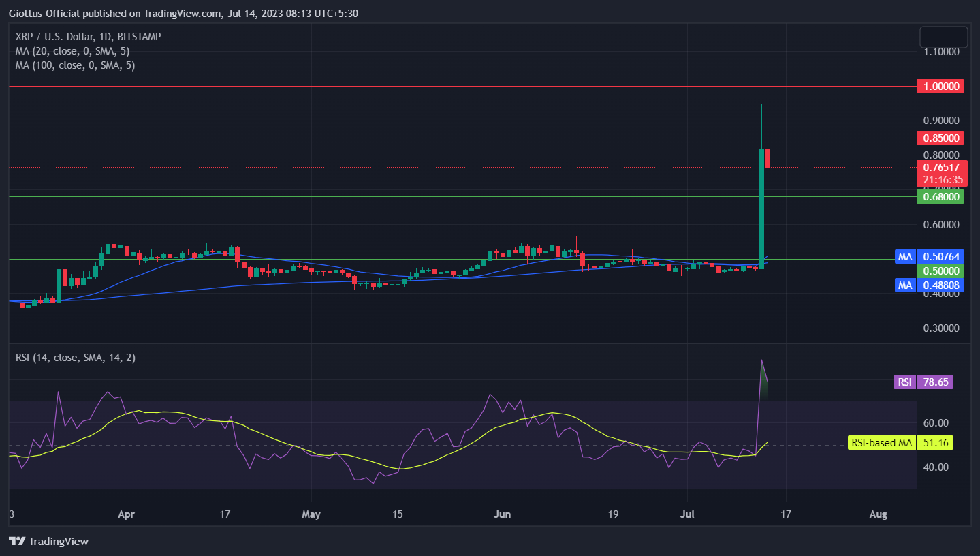Click the empty rounded box at top right
980x556 pixels.
tap(943, 37)
